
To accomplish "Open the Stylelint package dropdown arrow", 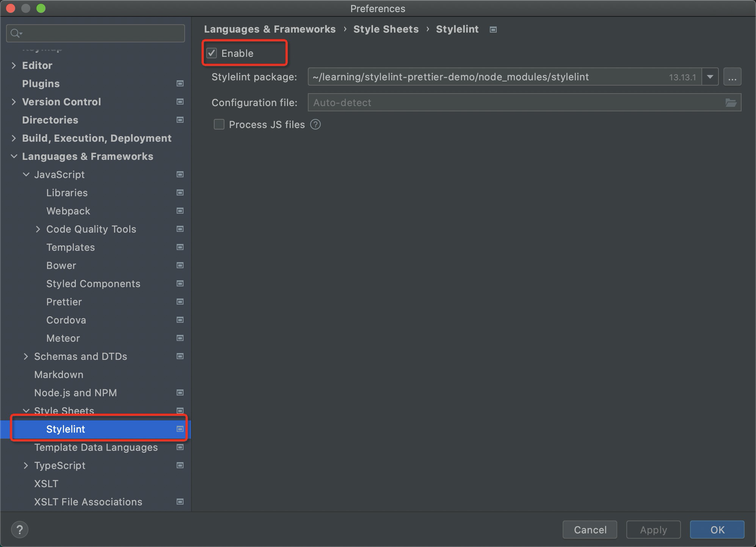I will coord(710,77).
